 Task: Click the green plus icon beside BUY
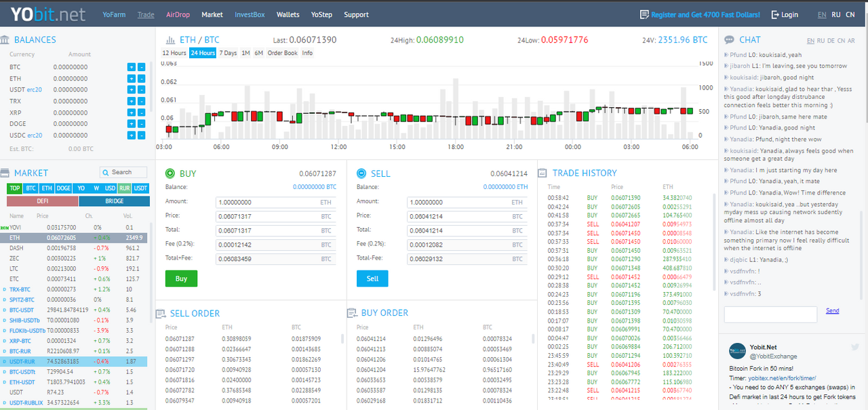pos(170,173)
